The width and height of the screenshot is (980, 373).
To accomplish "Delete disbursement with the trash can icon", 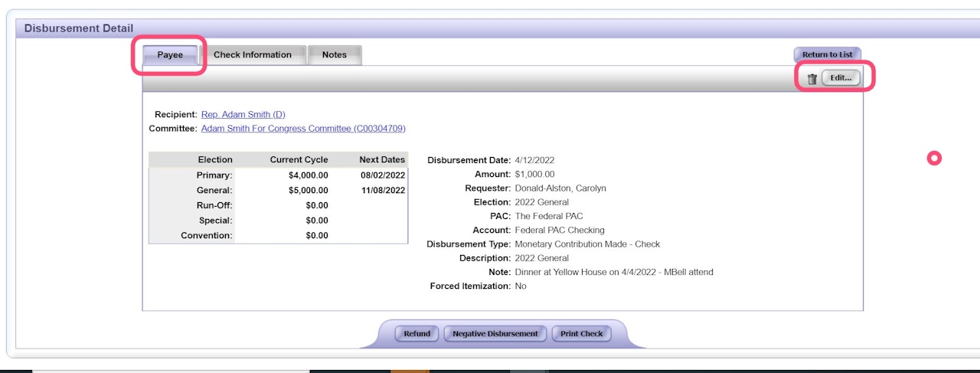I will (812, 79).
